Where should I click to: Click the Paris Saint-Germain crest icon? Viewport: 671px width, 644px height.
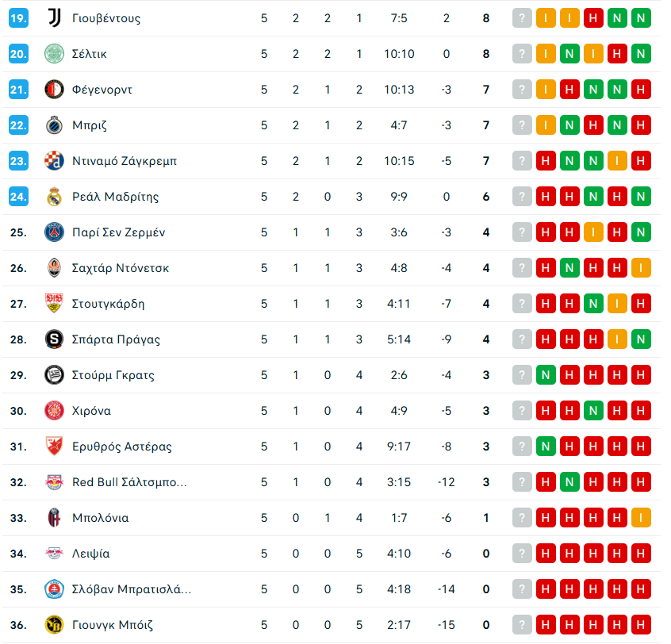click(53, 232)
